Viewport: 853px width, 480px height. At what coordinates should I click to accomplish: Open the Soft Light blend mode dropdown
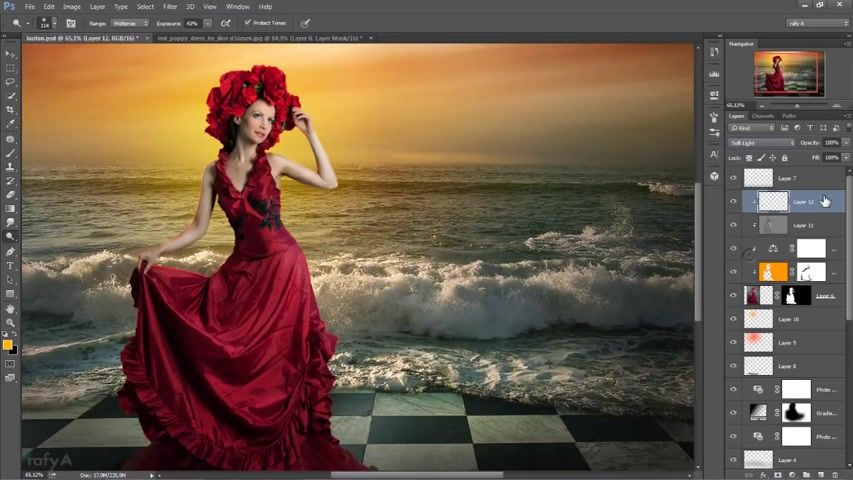(x=761, y=143)
